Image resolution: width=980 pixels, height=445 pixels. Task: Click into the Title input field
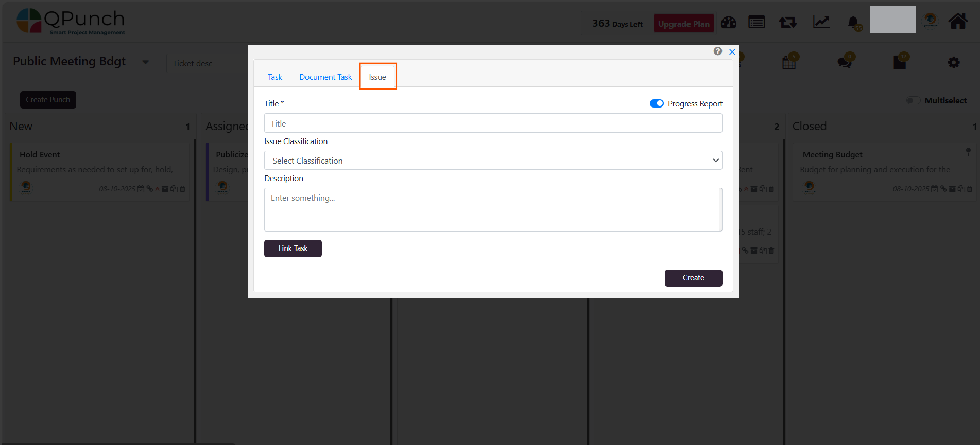(x=493, y=123)
